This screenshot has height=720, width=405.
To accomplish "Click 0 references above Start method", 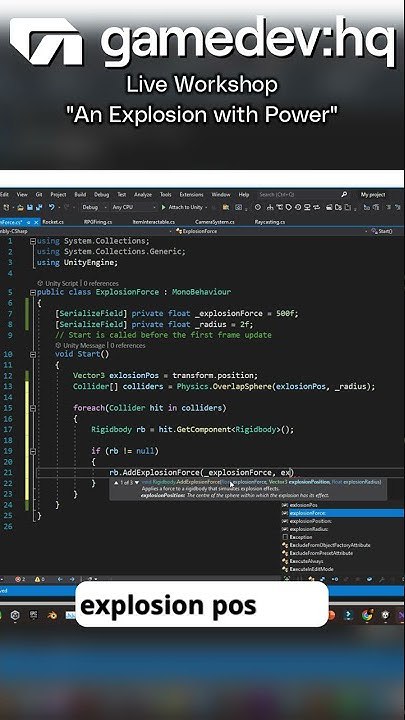I will (128, 346).
